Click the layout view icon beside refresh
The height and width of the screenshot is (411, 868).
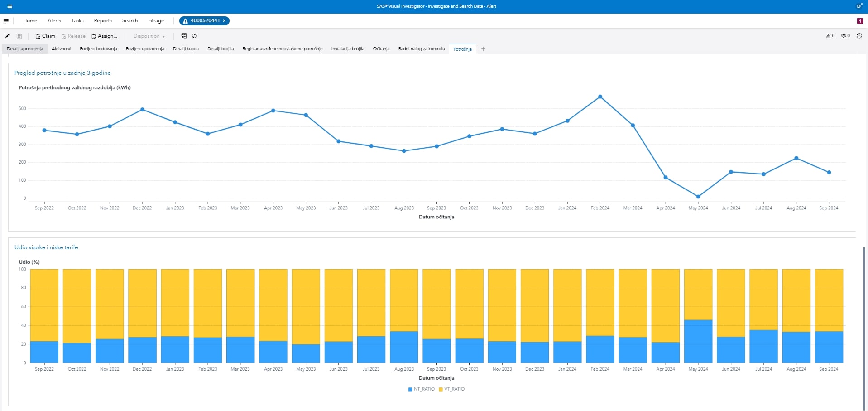[x=184, y=36]
